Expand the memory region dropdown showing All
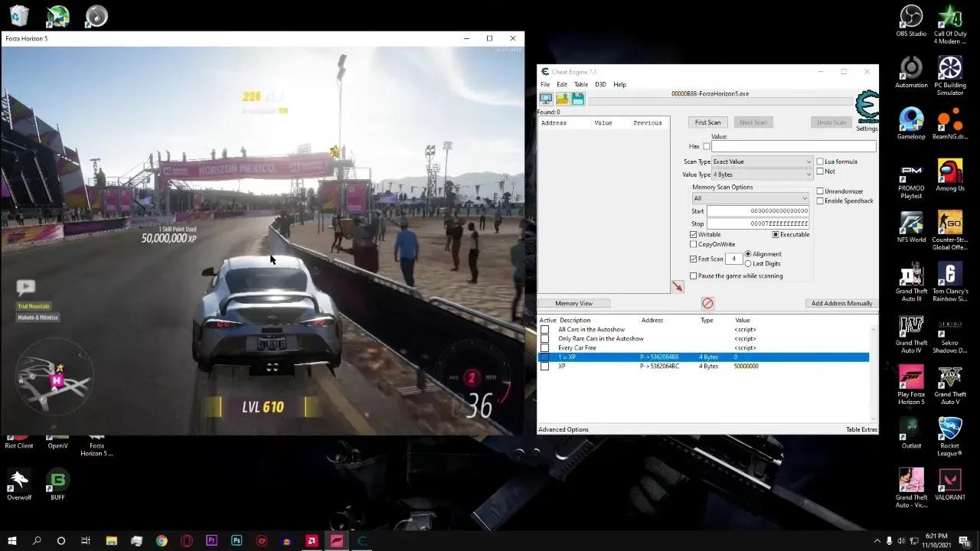 click(750, 198)
